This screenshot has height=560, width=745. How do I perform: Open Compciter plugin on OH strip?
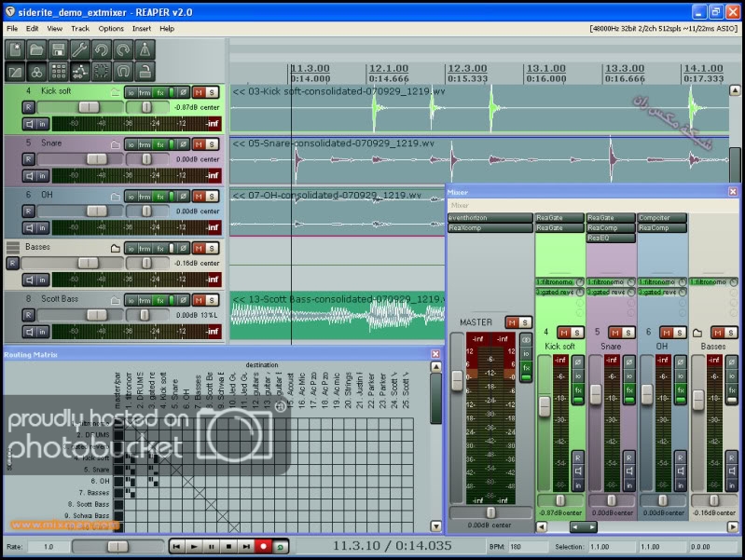point(662,217)
